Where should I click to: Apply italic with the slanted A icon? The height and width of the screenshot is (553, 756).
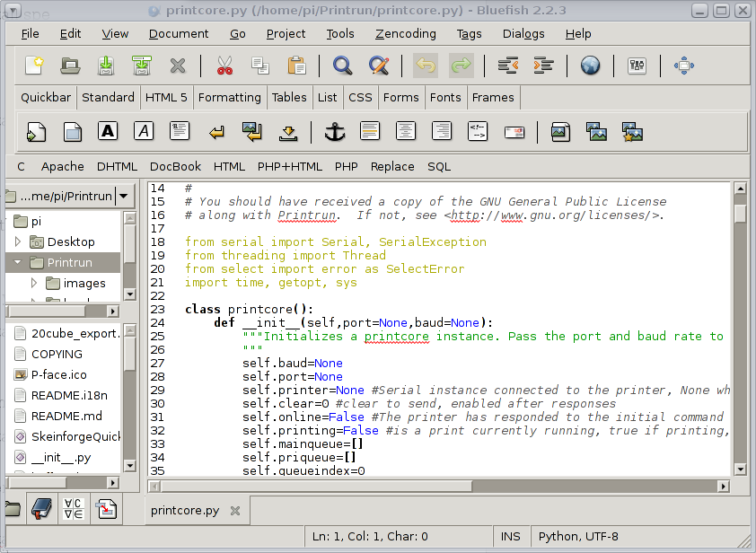(144, 131)
